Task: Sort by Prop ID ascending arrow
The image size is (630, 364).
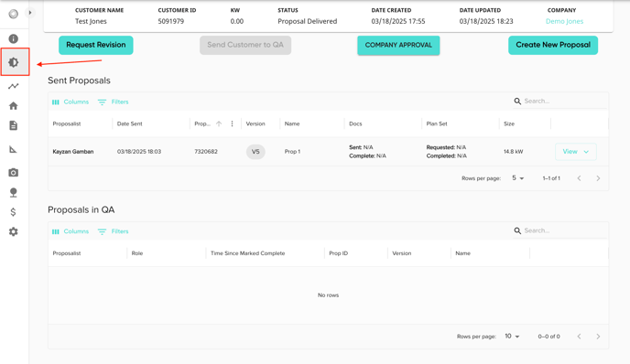Action: click(219, 123)
